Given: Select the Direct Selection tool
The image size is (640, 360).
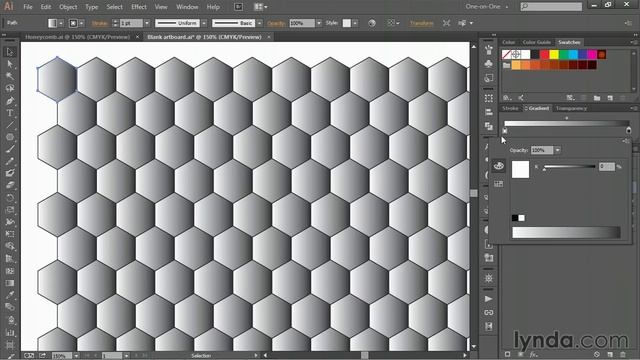Looking at the screenshot, I should [x=10, y=64].
